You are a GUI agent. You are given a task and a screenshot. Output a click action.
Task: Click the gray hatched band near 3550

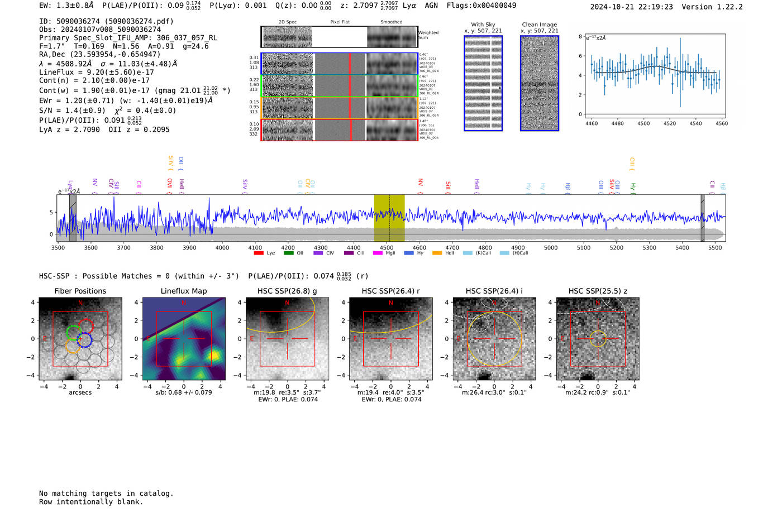(x=73, y=218)
